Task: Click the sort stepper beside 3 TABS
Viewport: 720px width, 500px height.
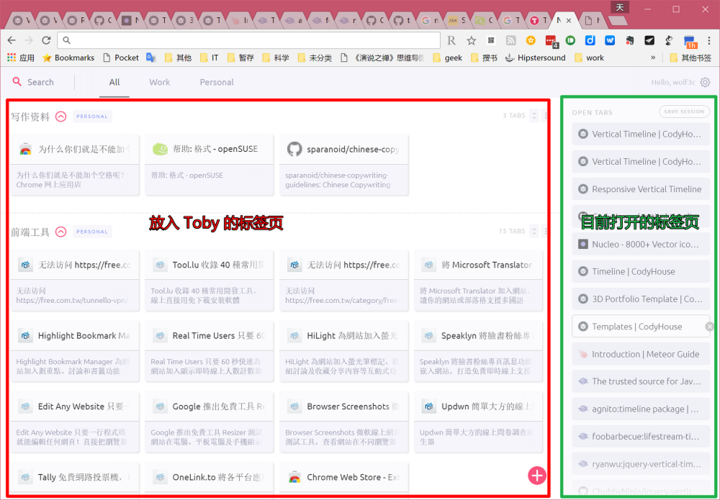Action: (x=534, y=116)
